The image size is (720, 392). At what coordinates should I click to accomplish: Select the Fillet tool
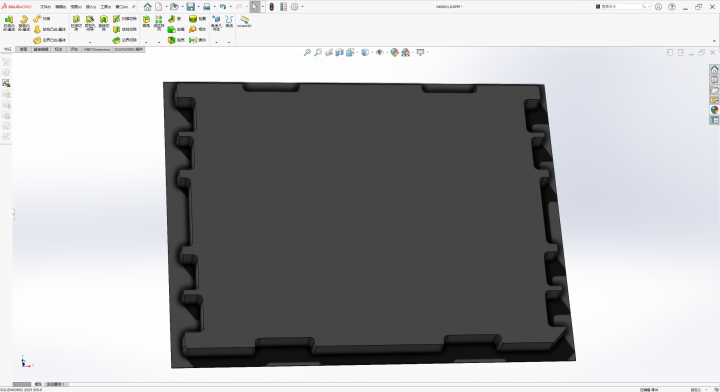click(146, 21)
